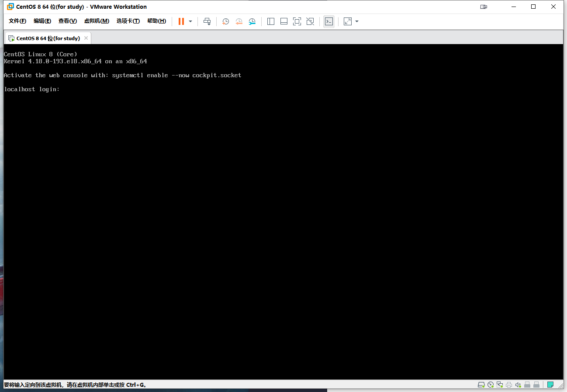
Task: Open the teal message log note icon
Action: click(x=550, y=385)
